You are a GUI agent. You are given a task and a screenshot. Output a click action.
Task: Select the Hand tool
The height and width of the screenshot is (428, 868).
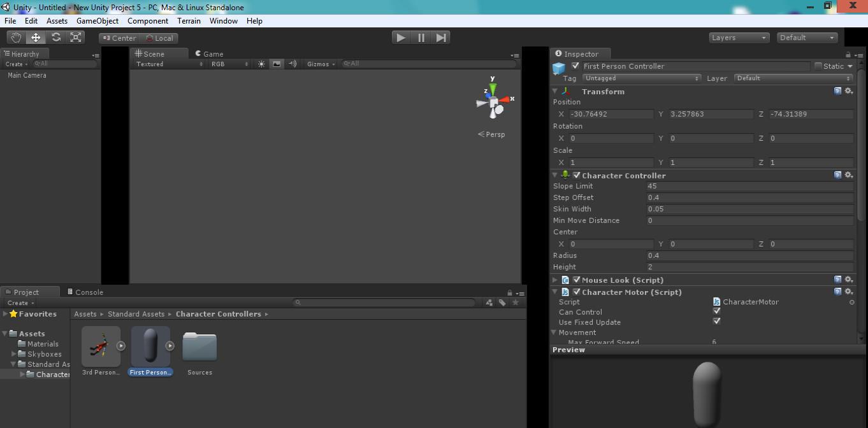(x=15, y=38)
